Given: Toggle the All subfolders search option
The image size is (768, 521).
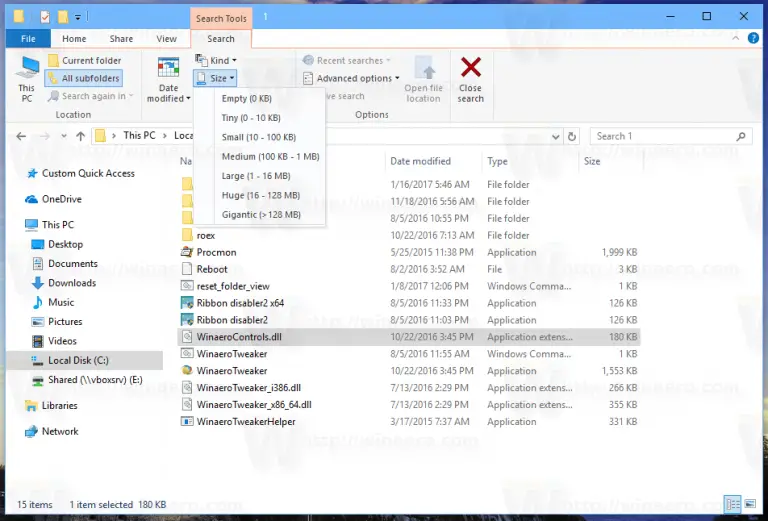Looking at the screenshot, I should tap(84, 78).
